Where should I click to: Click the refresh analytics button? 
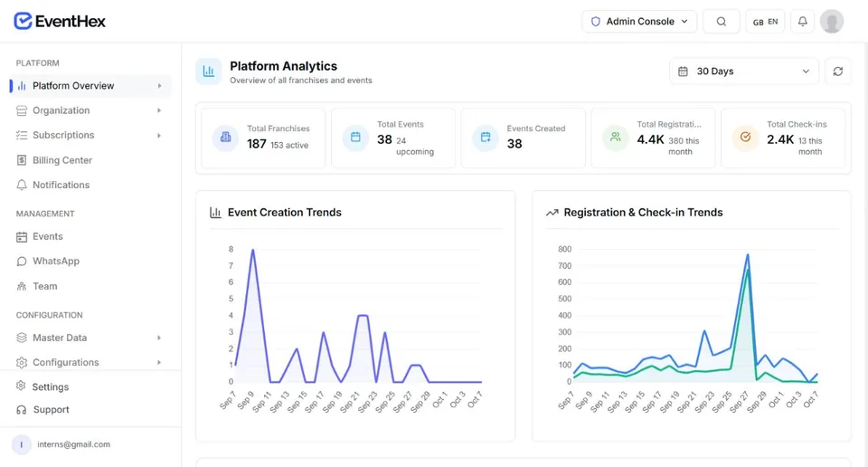[837, 71]
